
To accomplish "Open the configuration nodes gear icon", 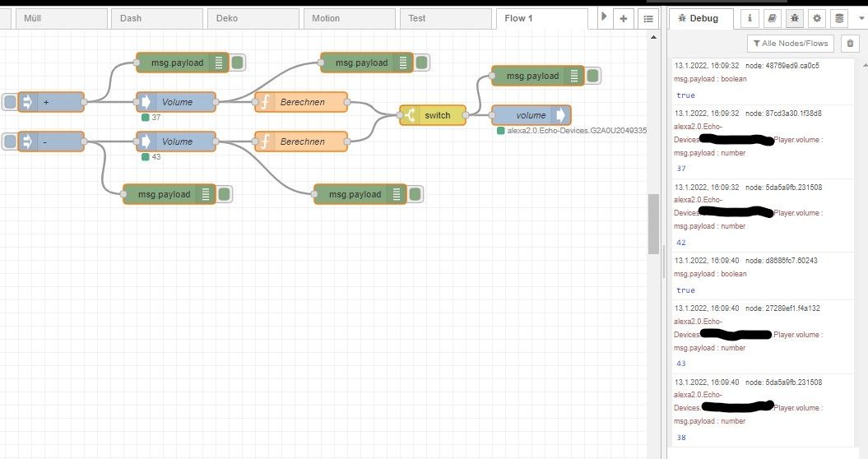I will tap(817, 18).
